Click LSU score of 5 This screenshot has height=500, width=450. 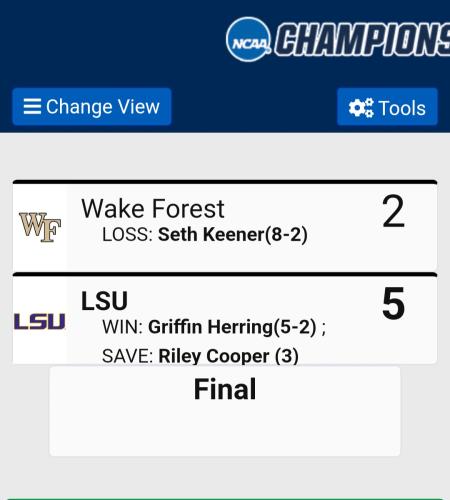point(393,303)
